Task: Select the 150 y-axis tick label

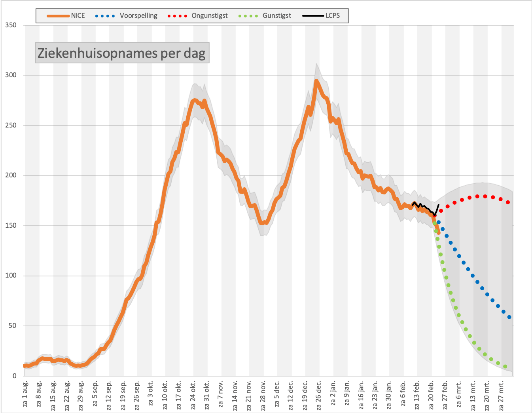Action: point(11,226)
